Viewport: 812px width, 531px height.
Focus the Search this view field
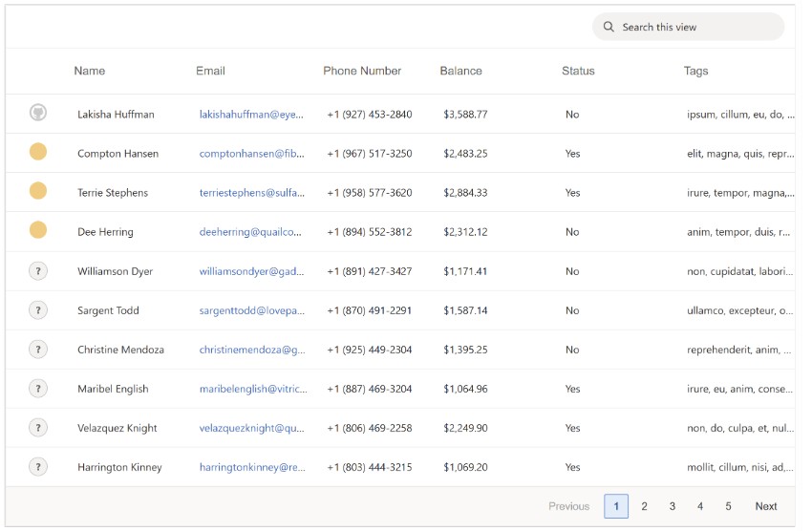click(688, 27)
